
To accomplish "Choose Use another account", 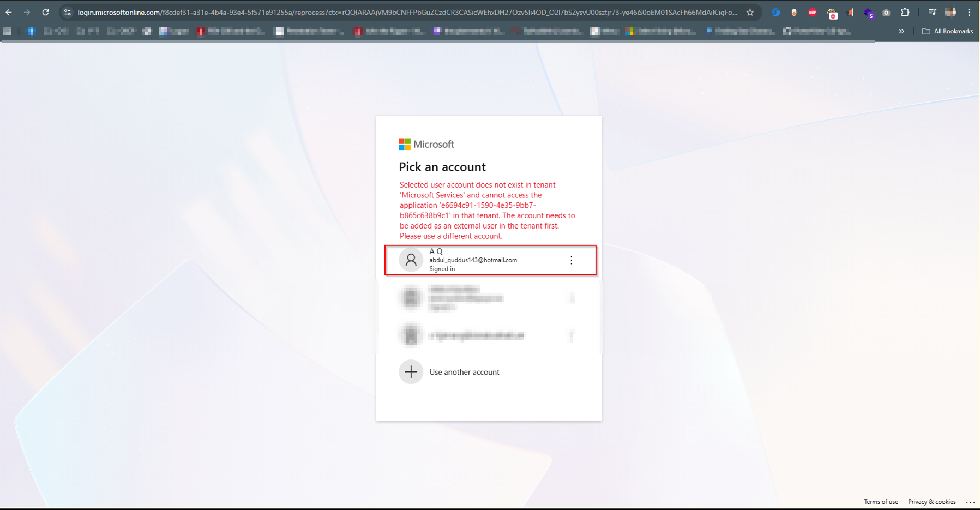I will click(x=489, y=372).
